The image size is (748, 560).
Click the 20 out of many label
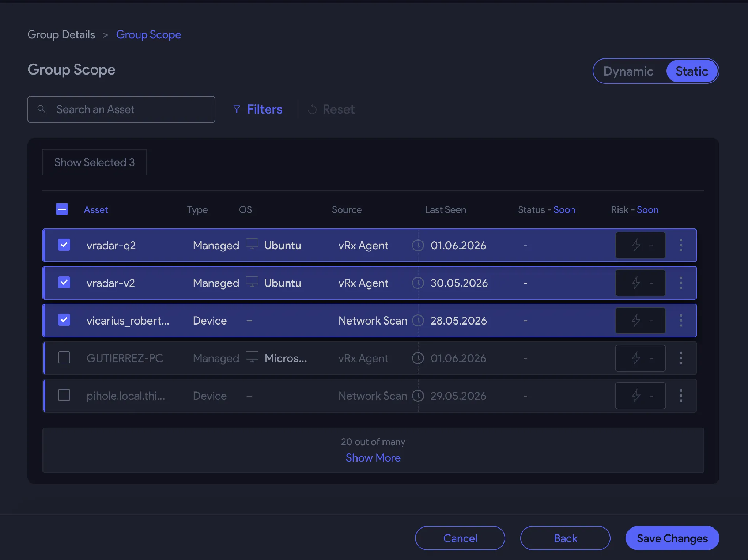pos(373,442)
